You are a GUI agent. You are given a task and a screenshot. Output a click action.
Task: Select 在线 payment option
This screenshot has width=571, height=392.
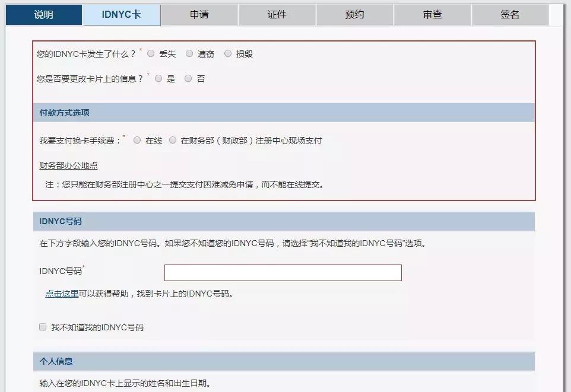(137, 140)
